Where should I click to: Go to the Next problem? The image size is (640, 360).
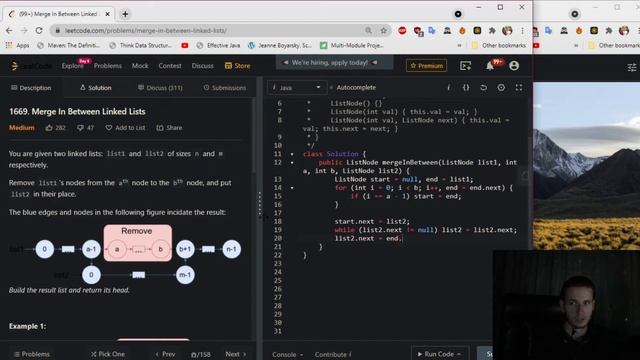pos(236,354)
